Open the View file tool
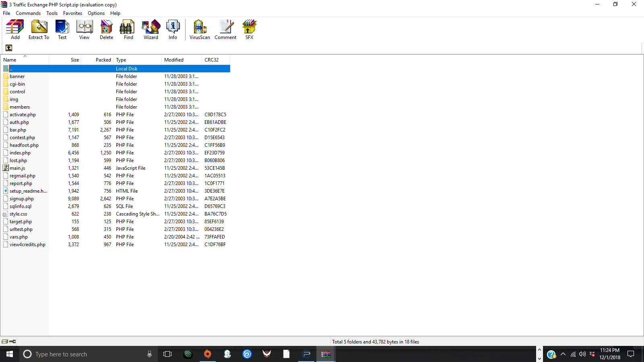 [x=84, y=30]
